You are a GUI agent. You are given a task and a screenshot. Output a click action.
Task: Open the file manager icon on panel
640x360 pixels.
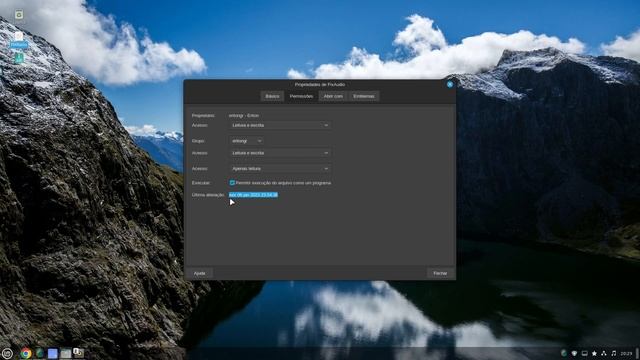pos(65,353)
